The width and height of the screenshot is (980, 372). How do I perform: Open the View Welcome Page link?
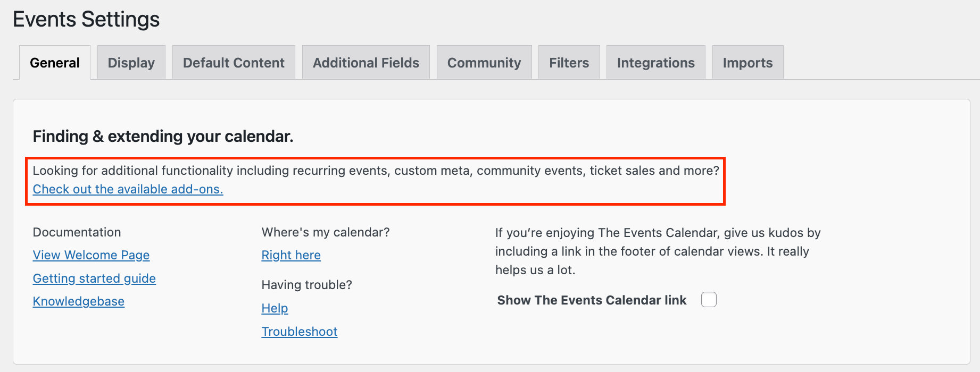coord(91,255)
